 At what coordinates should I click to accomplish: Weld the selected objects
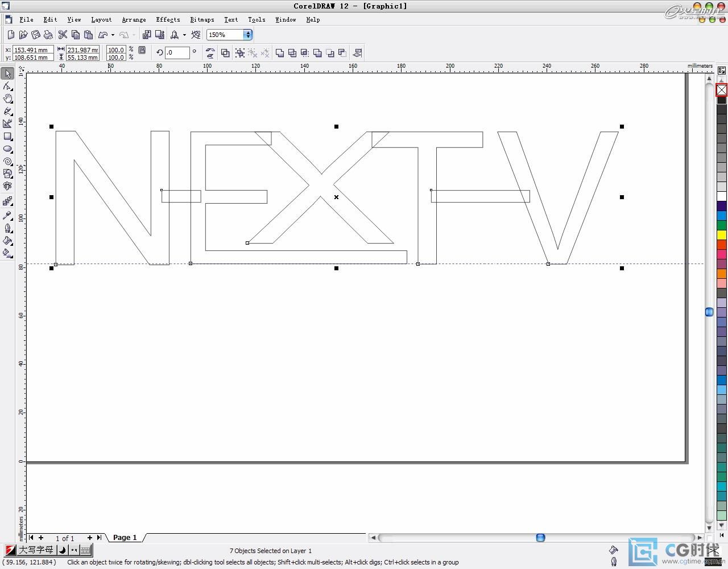point(280,53)
